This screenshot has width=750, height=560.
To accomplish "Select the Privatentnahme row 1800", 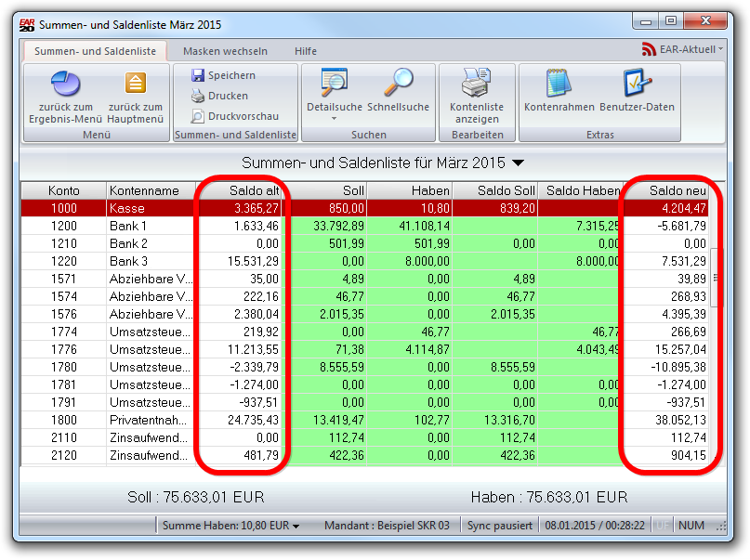I will [x=149, y=420].
